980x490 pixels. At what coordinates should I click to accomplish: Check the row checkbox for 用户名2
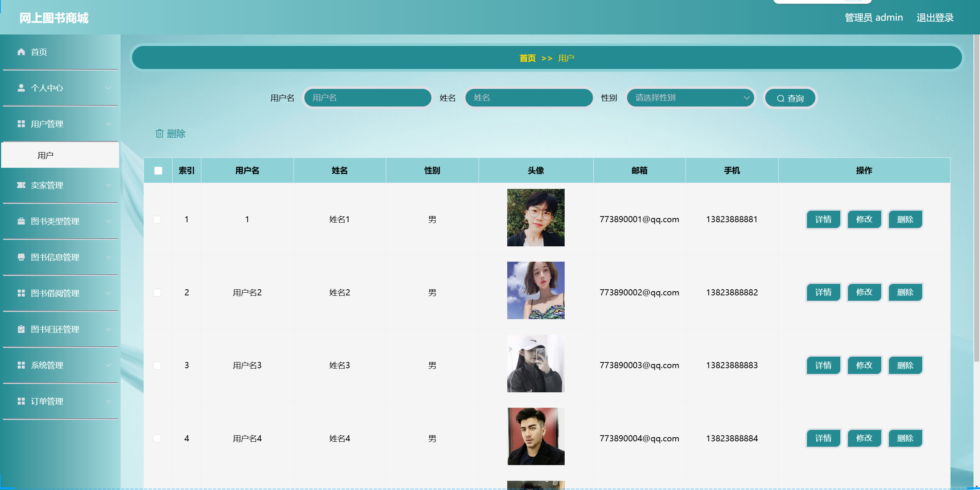click(x=157, y=292)
